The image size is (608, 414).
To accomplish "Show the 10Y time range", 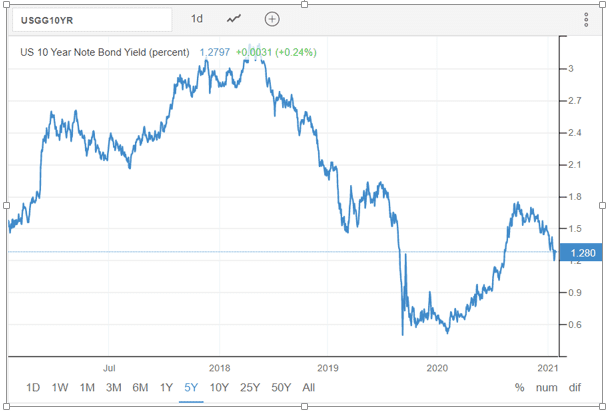I will (x=217, y=387).
